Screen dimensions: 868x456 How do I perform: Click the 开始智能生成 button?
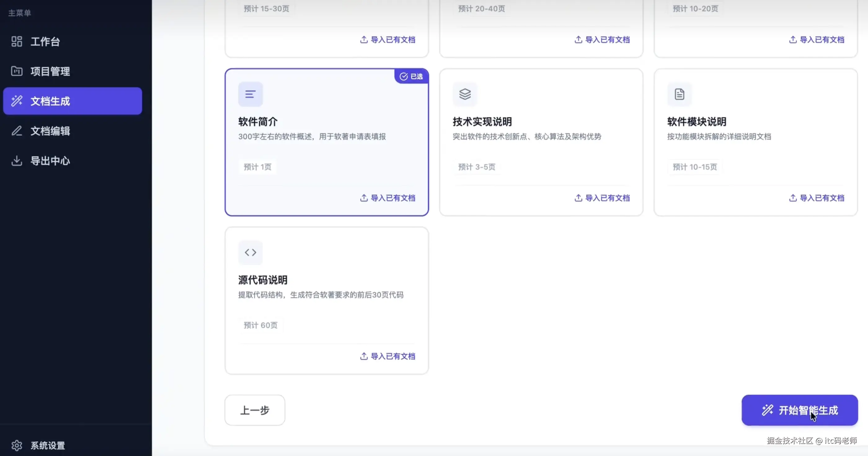799,410
